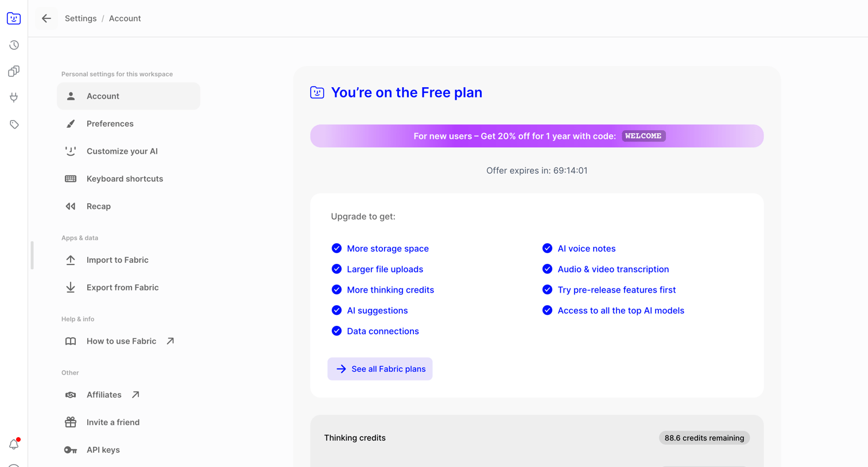Viewport: 868px width, 467px height.
Task: Click the More storage space checkmark
Action: point(336,248)
